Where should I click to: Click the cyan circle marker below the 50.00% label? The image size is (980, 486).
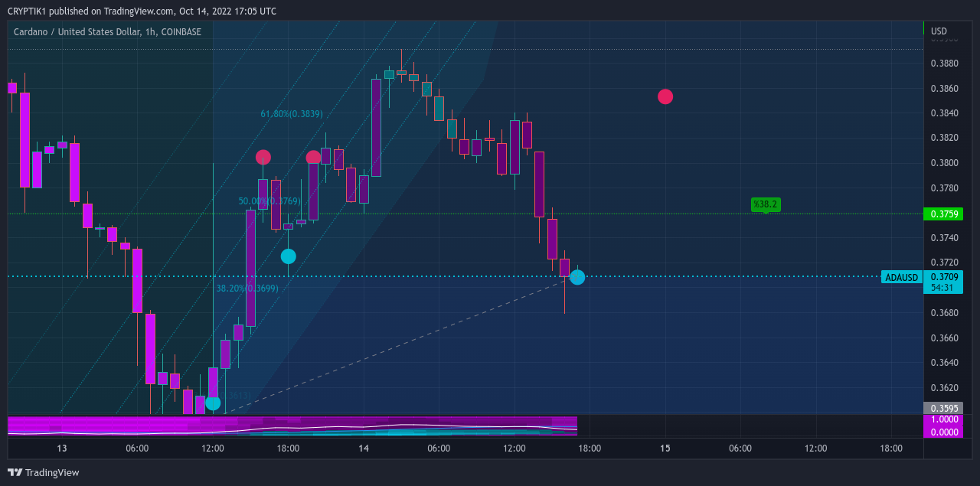[x=288, y=256]
